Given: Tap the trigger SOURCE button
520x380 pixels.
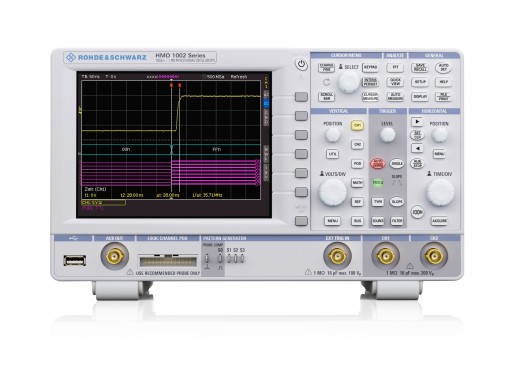Looking at the screenshot, I should (378, 221).
